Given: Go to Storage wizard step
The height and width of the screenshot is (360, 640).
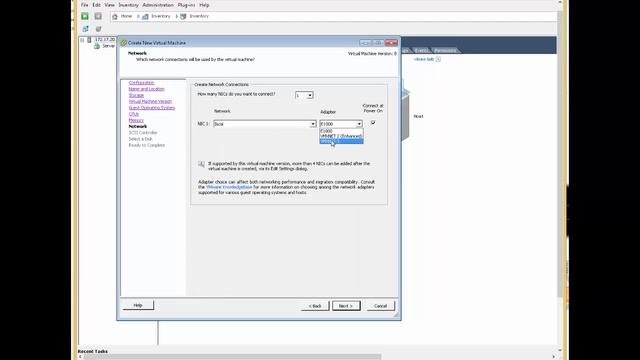Looking at the screenshot, I should coord(136,95).
